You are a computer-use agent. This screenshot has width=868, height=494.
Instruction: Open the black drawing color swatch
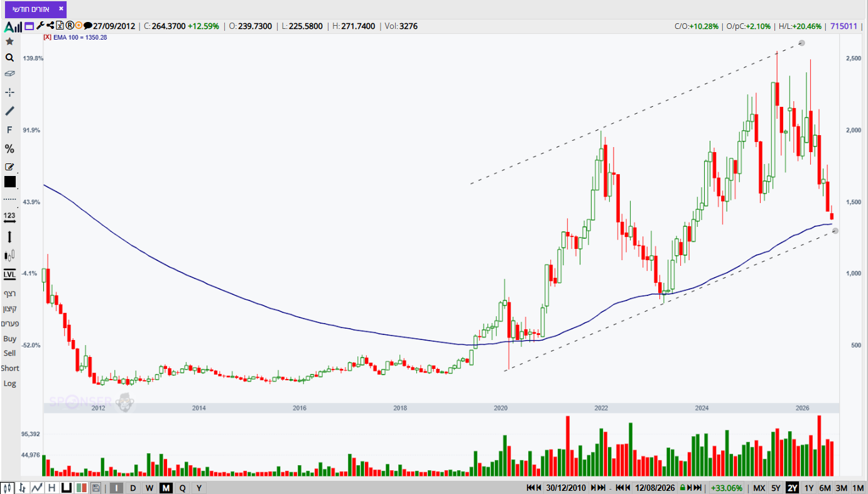[9, 182]
